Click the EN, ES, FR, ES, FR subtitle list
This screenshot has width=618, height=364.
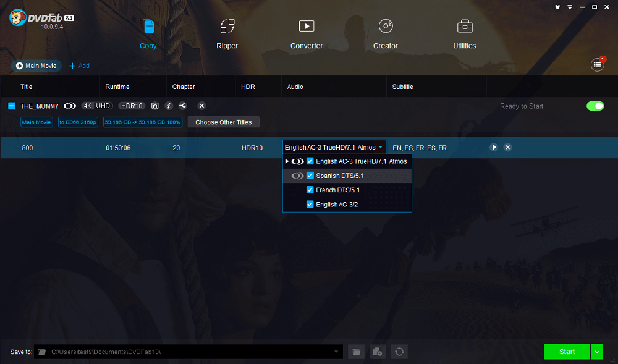(420, 148)
